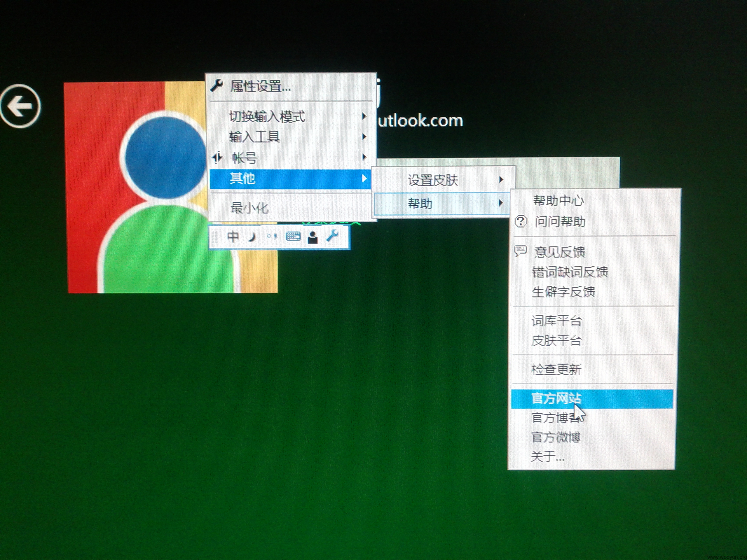Open the 帮助 submenu item
This screenshot has width=747, height=560.
coord(442,204)
